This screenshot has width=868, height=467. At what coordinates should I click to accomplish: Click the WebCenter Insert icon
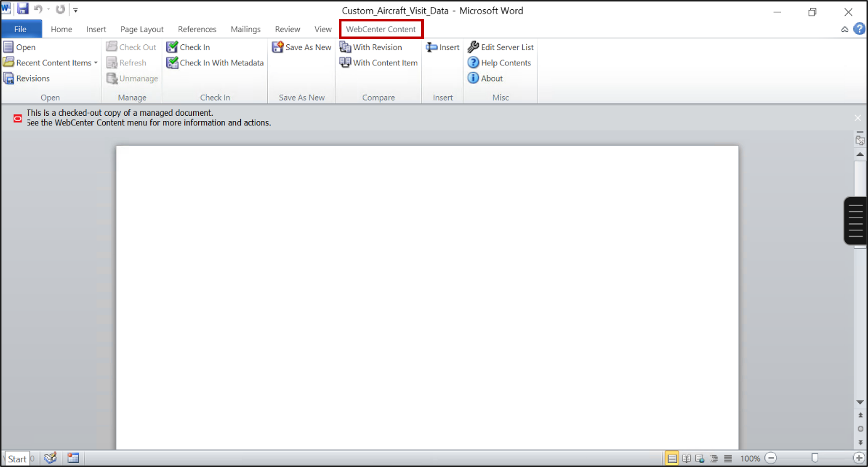coord(431,47)
